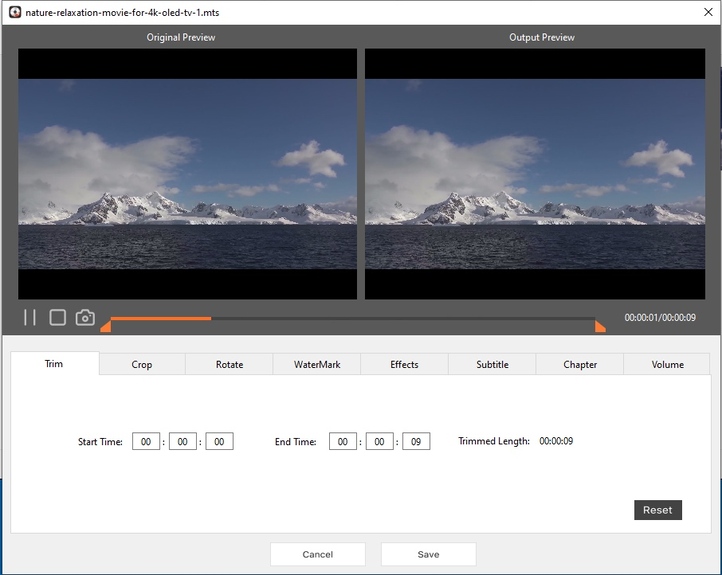Cancel the video editing dialog
Image resolution: width=722 pixels, height=575 pixels.
click(x=318, y=554)
